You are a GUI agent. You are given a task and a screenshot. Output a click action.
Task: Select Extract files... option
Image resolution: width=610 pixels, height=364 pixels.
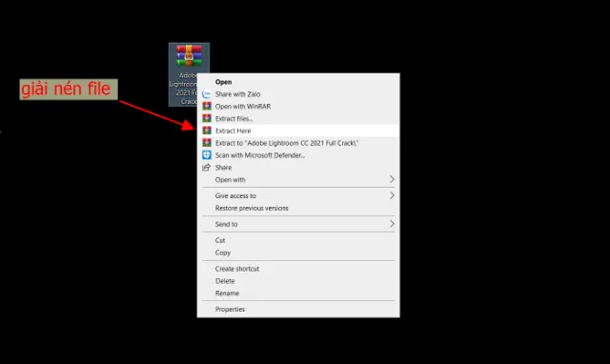click(x=298, y=118)
